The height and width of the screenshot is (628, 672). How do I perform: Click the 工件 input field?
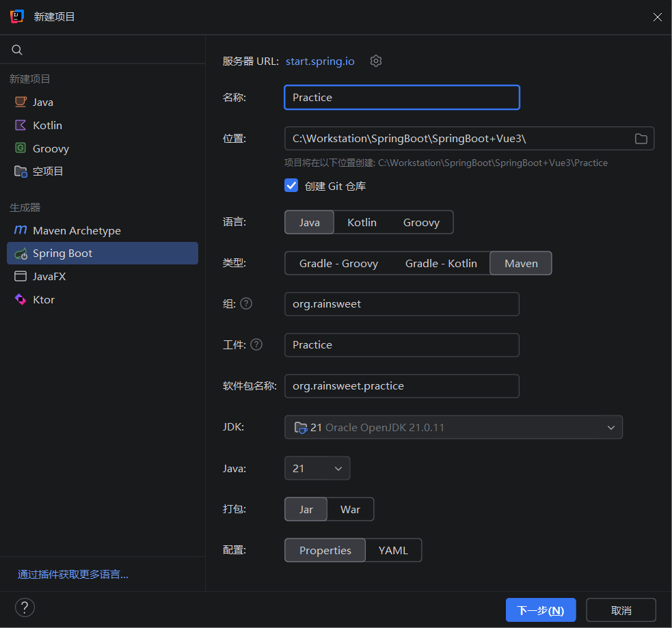pyautogui.click(x=401, y=345)
